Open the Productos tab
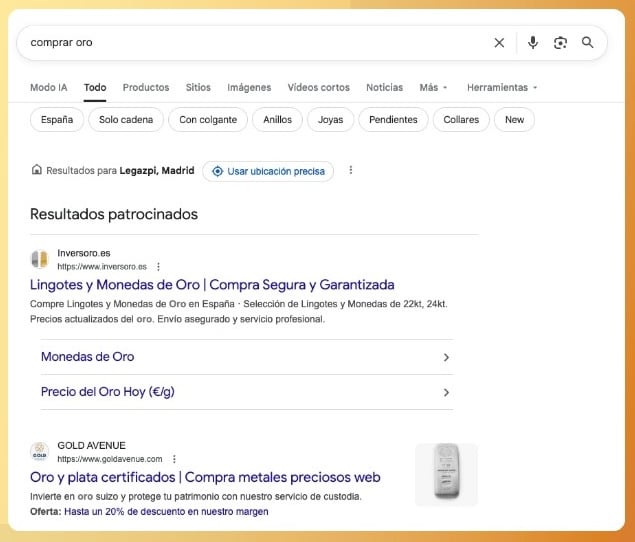This screenshot has width=635, height=542. pyautogui.click(x=146, y=87)
